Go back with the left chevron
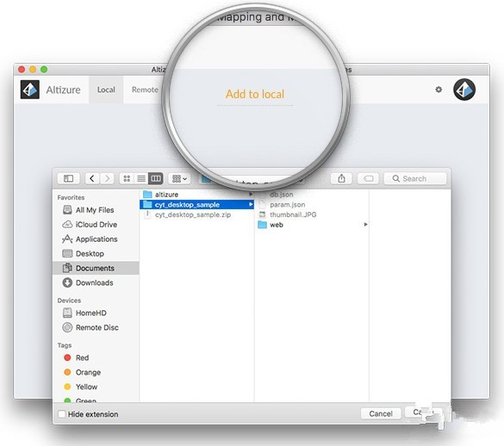Screen dimensions: 504x446 (x=92, y=178)
